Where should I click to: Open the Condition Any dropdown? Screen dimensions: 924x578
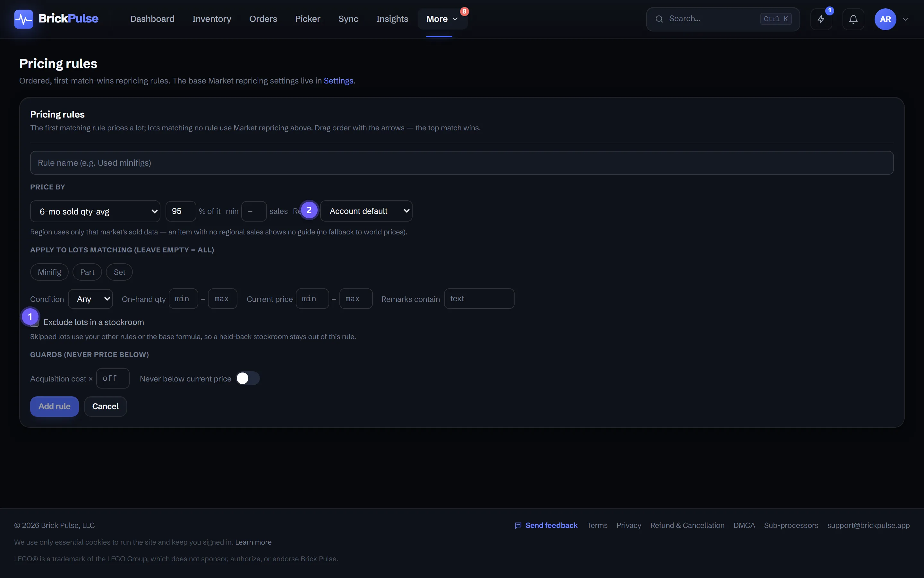[90, 299]
